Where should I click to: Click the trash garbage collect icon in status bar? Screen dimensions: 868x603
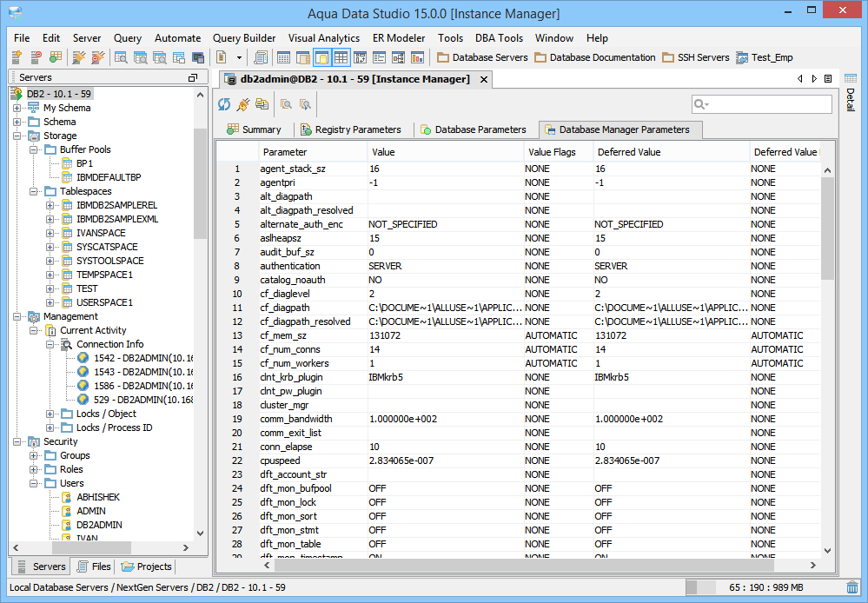pyautogui.click(x=852, y=587)
